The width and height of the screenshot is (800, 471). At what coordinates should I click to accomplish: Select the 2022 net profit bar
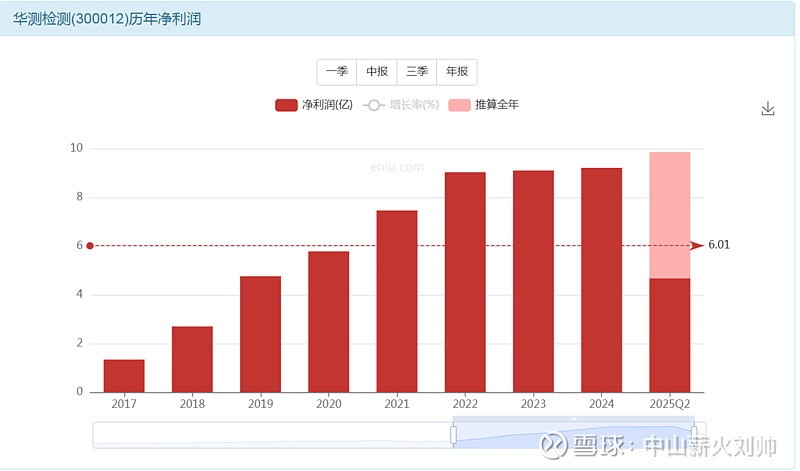click(465, 282)
